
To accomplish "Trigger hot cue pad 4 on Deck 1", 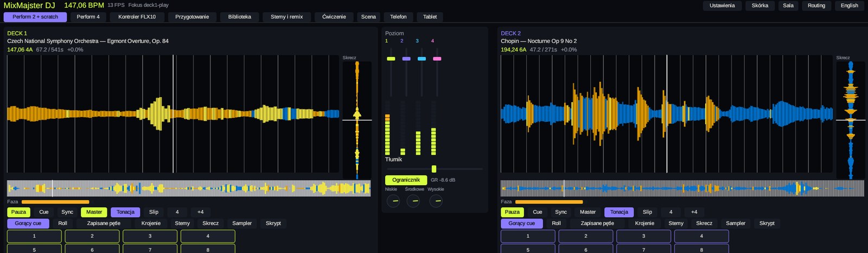I will [x=208, y=236].
